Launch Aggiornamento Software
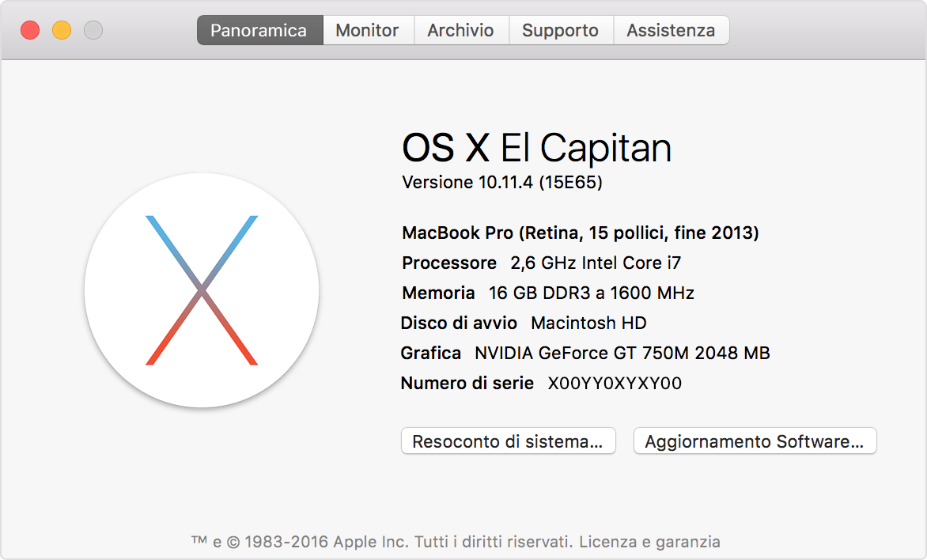Image resolution: width=927 pixels, height=560 pixels. (754, 441)
